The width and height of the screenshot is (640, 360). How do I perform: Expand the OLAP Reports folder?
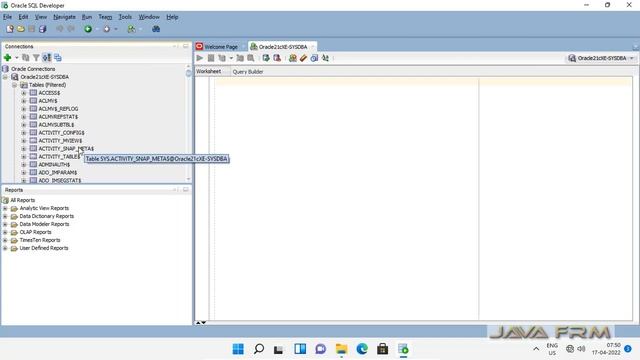coord(5,232)
